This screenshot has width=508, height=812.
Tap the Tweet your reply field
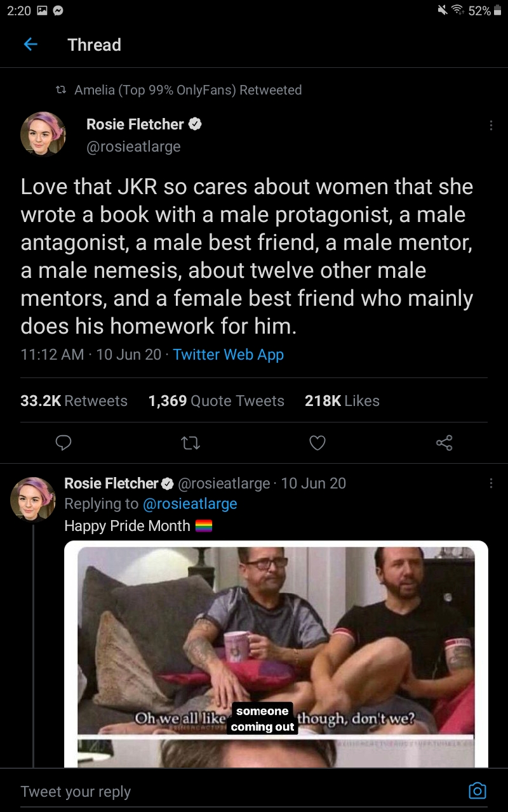tap(241, 791)
